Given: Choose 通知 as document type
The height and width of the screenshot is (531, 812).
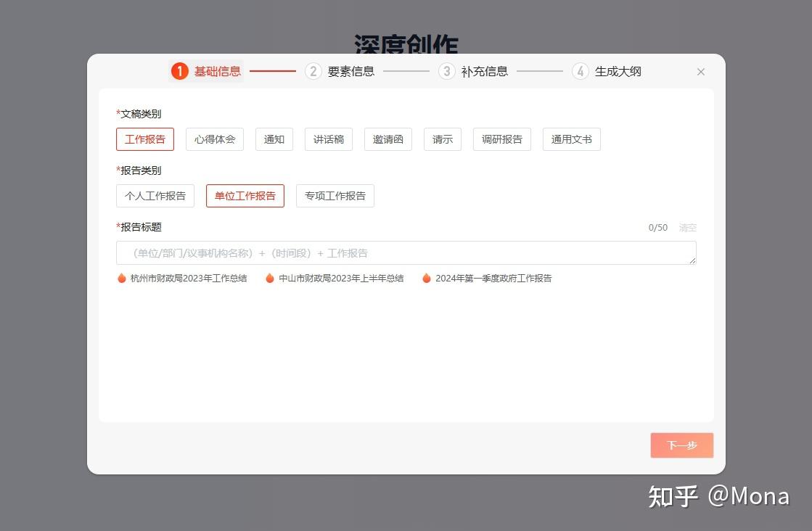Looking at the screenshot, I should (274, 139).
